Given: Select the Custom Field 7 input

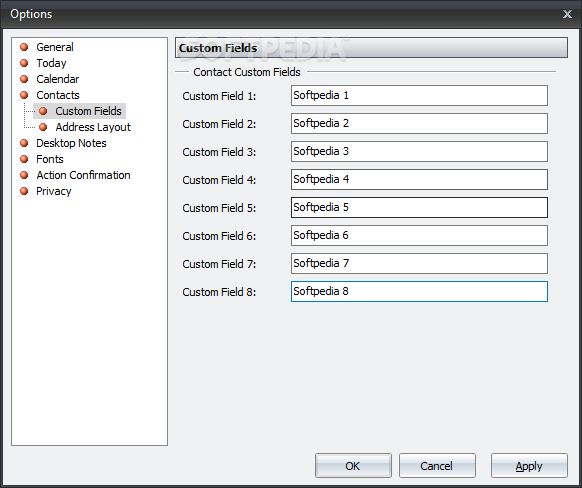Looking at the screenshot, I should click(x=419, y=263).
